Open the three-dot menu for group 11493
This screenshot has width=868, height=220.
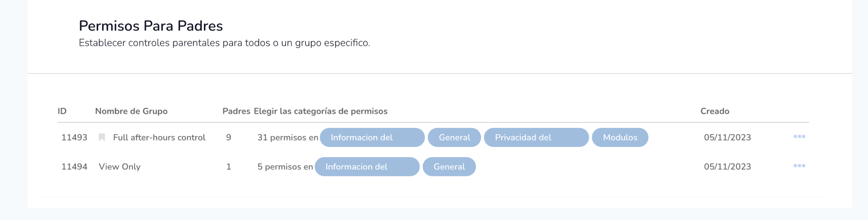[x=799, y=137]
